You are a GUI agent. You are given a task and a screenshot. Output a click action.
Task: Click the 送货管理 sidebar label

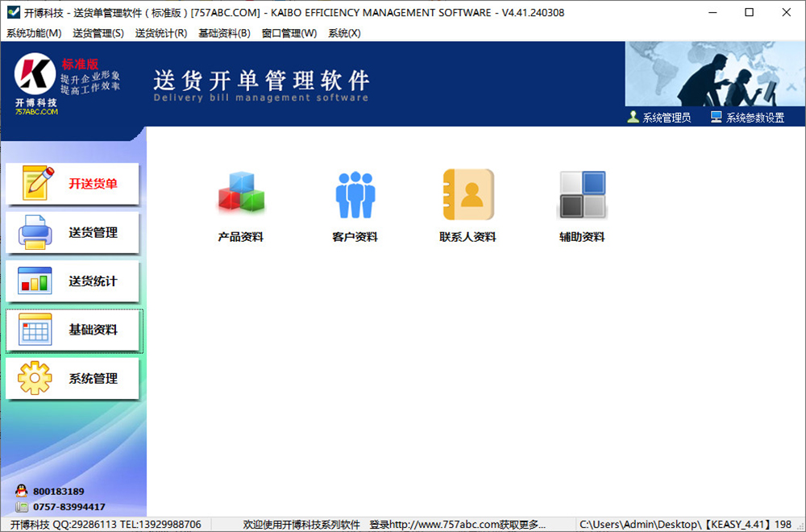click(93, 232)
